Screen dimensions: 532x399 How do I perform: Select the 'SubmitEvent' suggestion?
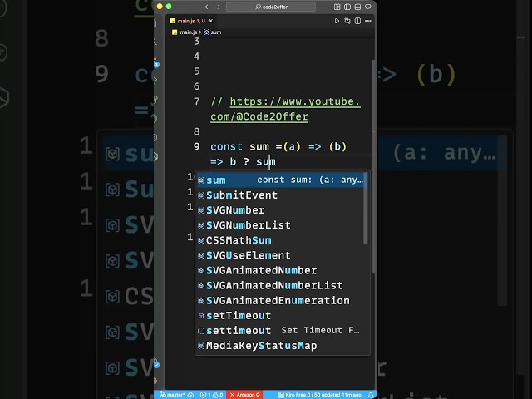(x=281, y=195)
